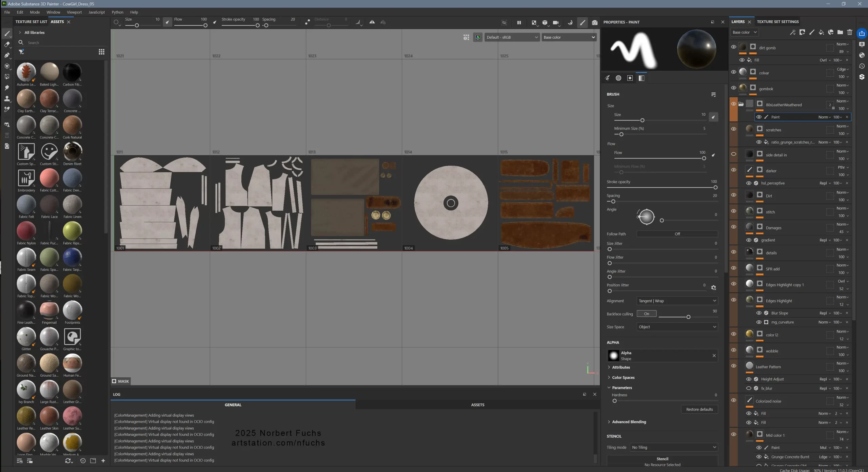Click the camera screenshot icon in viewport toolbar
Screen dimensions: 868x472
coord(594,22)
